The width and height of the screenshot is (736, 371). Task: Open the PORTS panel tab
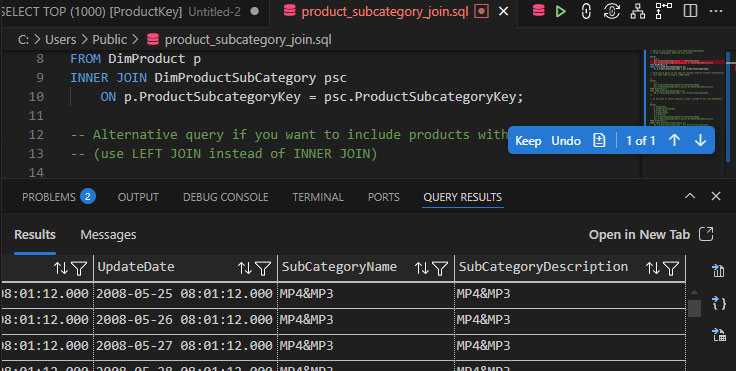(383, 197)
